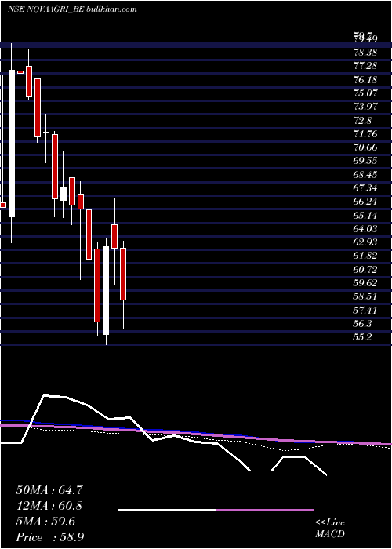Screen dimensions: 392x549
Task: Select the 61.82 price axis label
Action: (365, 256)
